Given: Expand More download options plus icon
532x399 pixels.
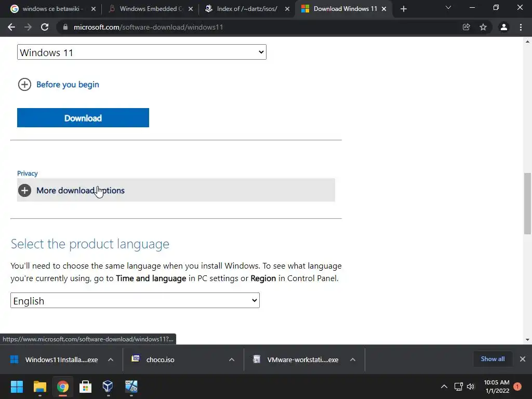Looking at the screenshot, I should click(24, 190).
